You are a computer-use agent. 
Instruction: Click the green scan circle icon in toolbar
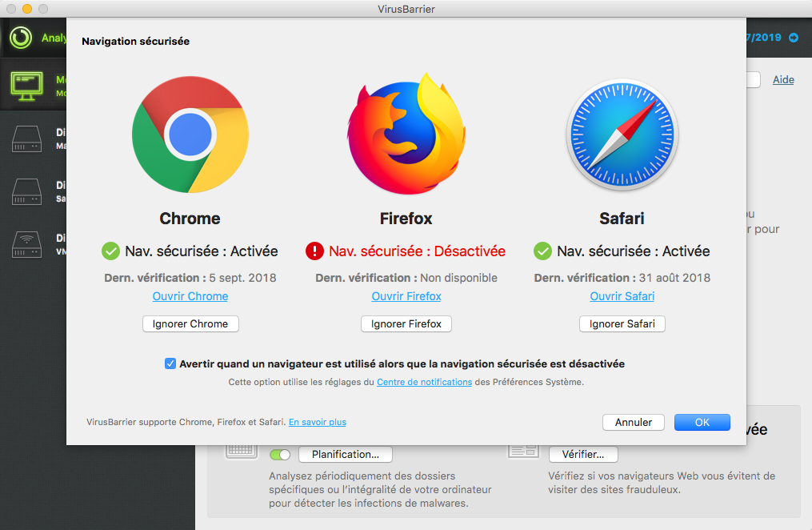(x=21, y=38)
